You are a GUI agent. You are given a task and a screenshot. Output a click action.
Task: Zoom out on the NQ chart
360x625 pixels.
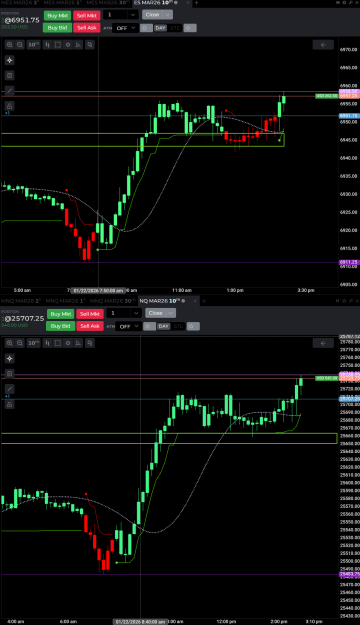[x=20, y=343]
